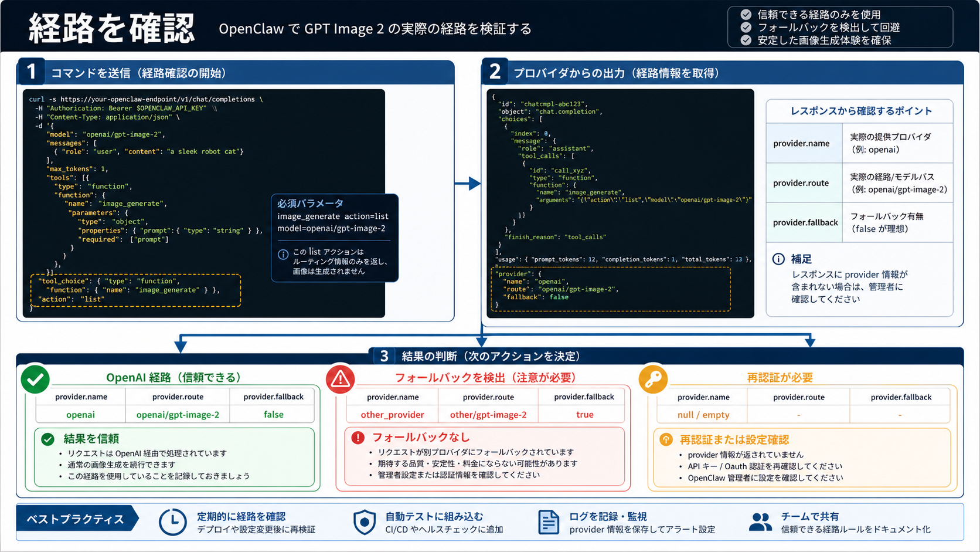Click the text 信頼できる経路ルールをドキュメント化
980x552 pixels.
(x=856, y=530)
